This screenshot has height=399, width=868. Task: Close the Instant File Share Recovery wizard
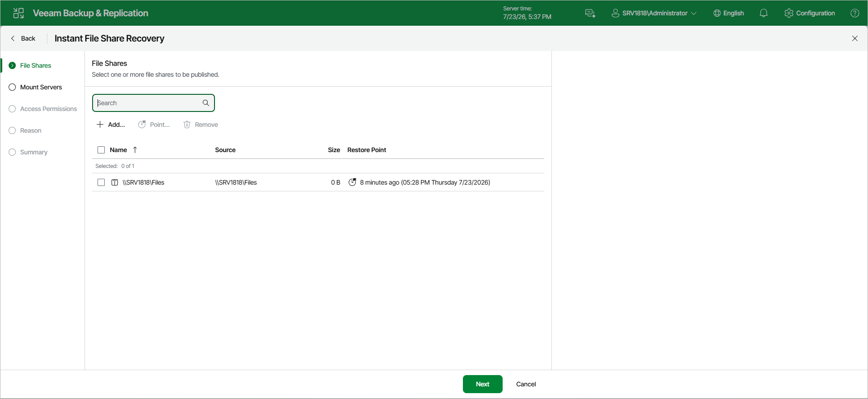855,38
